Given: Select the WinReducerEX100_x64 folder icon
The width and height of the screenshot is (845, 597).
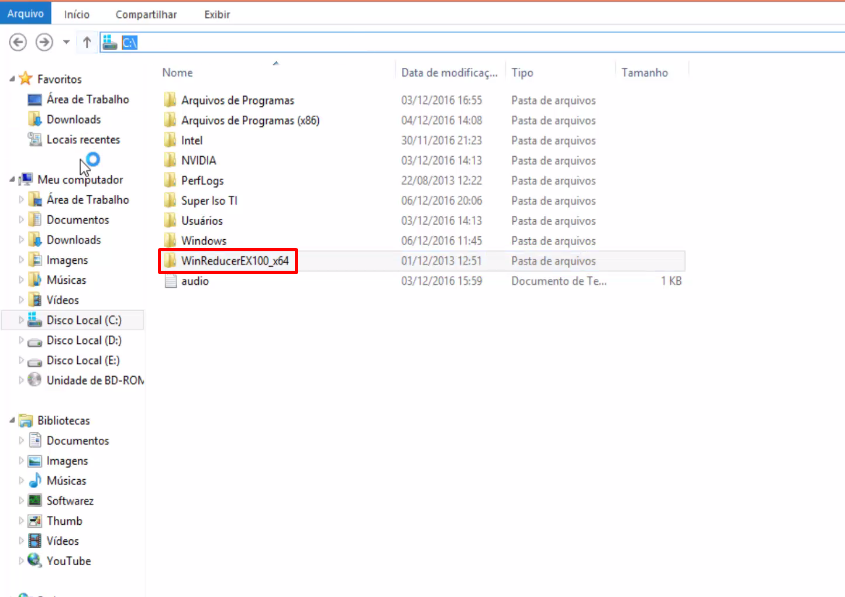Looking at the screenshot, I should 170,261.
